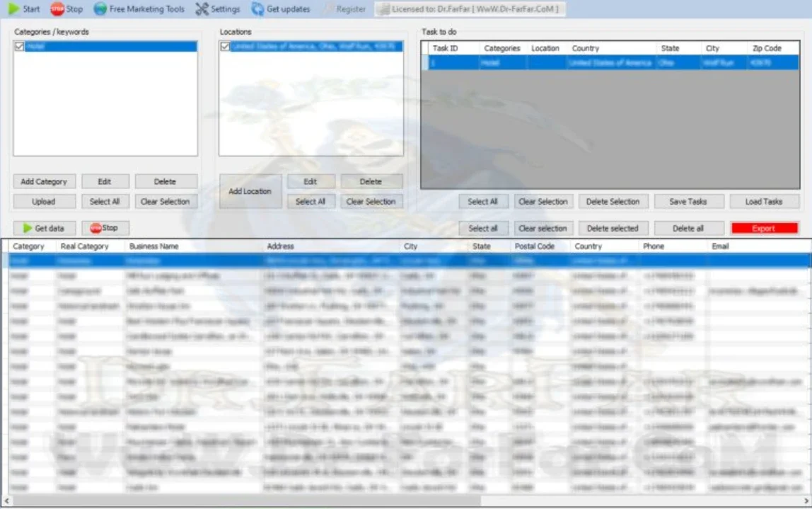Click the Register toolbar item
This screenshot has width=812, height=509.
(x=345, y=8)
